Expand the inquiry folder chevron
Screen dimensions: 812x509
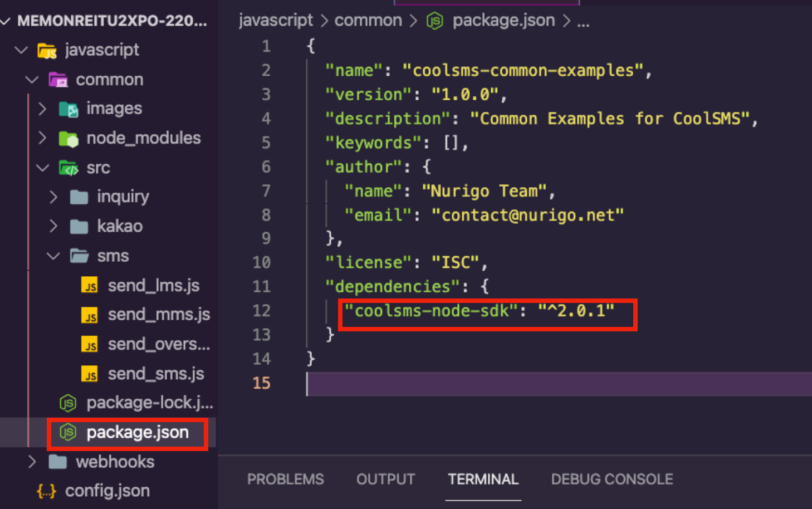coord(53,197)
